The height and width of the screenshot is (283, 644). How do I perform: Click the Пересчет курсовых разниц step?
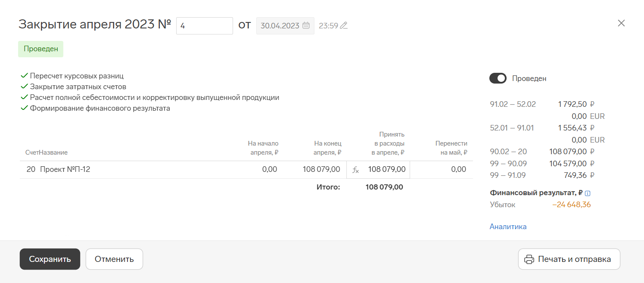[x=76, y=76]
